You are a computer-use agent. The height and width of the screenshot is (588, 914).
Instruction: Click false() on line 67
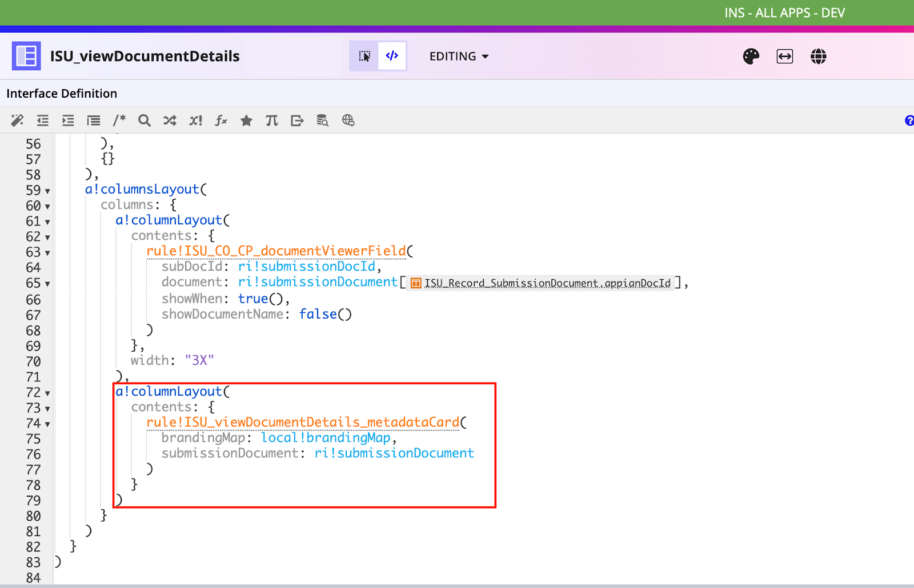326,314
